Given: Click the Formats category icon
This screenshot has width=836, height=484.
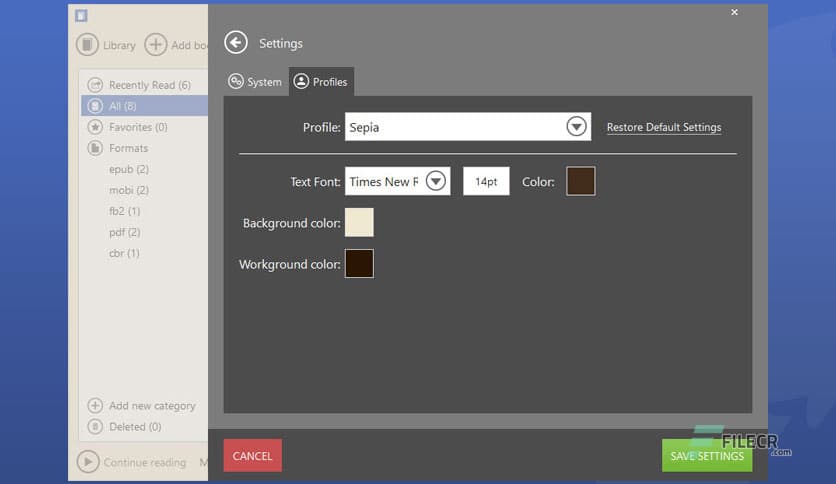Looking at the screenshot, I should coord(95,148).
